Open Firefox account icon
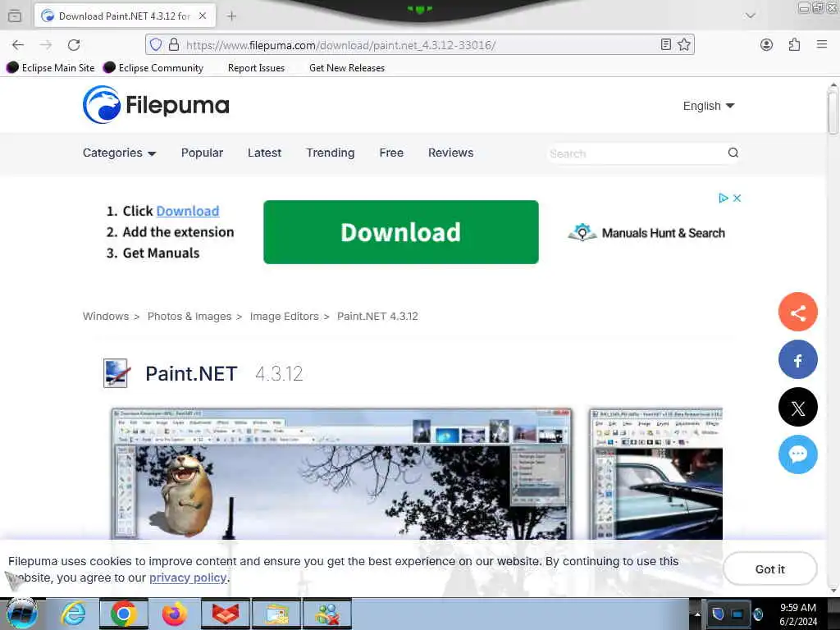840x630 pixels. 767,44
